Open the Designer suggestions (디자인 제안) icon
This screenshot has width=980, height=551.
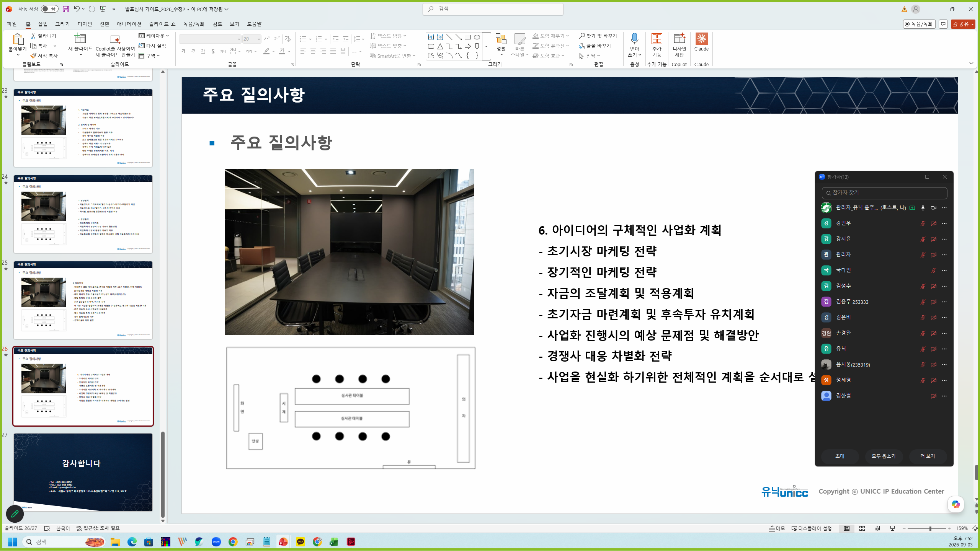(x=679, y=39)
